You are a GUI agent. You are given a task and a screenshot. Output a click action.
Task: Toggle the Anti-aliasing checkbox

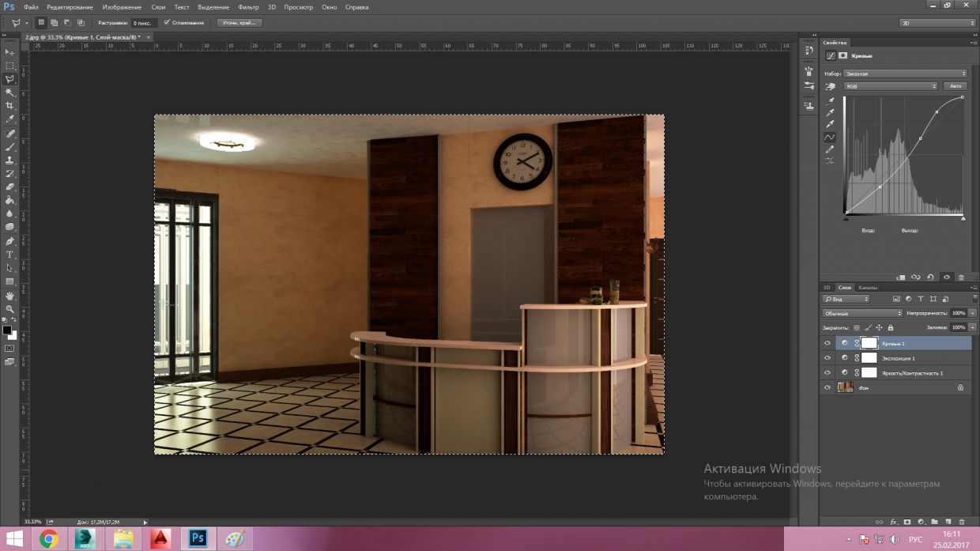(x=167, y=23)
